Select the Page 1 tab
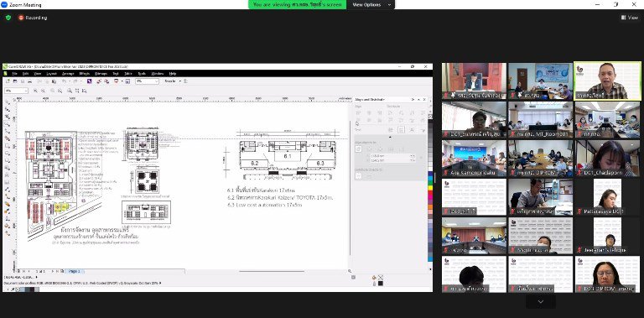Screen dimensions: 644x318 pos(75,271)
